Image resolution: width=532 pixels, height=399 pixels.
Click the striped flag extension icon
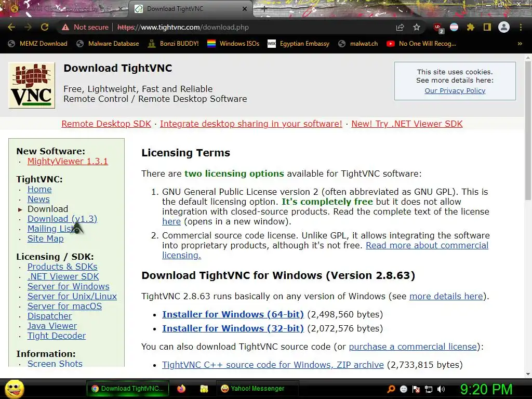[454, 27]
